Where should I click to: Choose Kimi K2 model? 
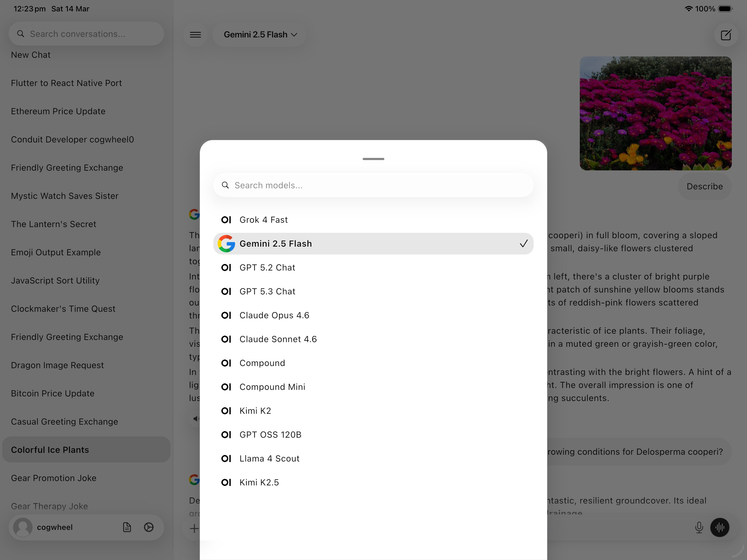pos(373,411)
